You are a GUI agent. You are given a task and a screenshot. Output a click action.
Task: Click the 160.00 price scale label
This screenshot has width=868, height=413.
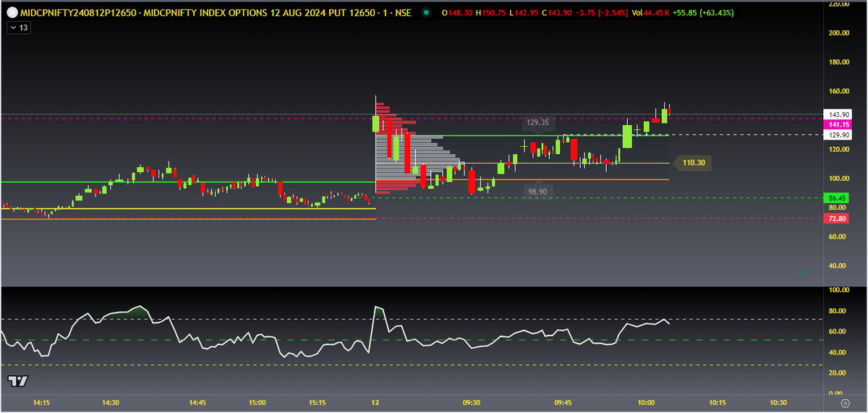839,91
